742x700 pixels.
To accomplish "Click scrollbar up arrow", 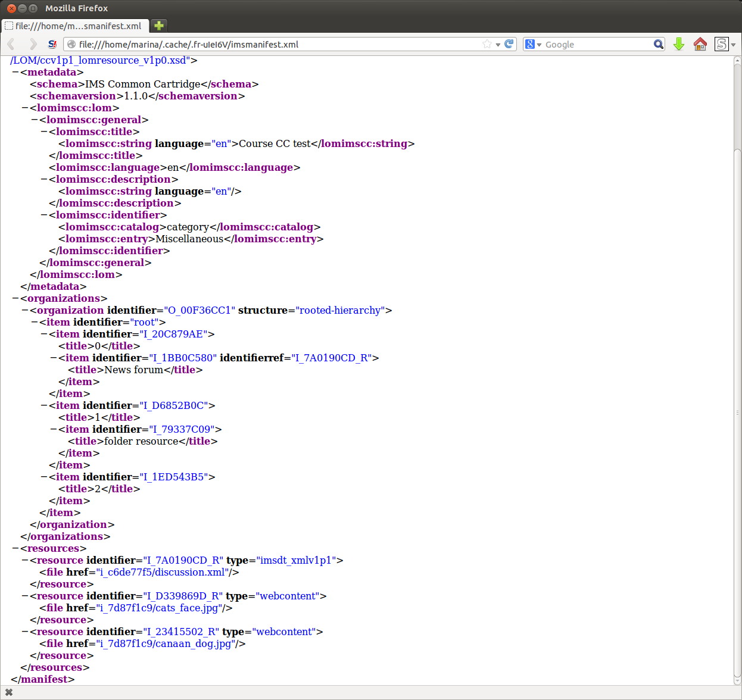I will click(737, 60).
